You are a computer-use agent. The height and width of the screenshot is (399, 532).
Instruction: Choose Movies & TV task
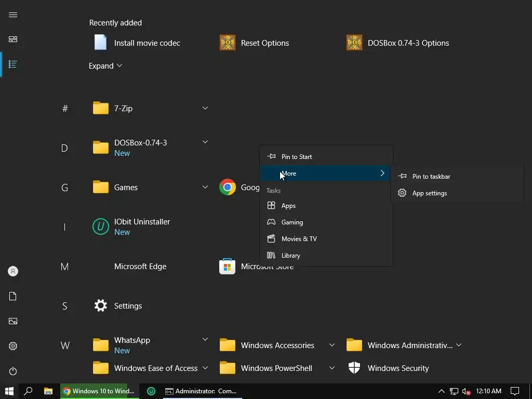click(x=326, y=238)
